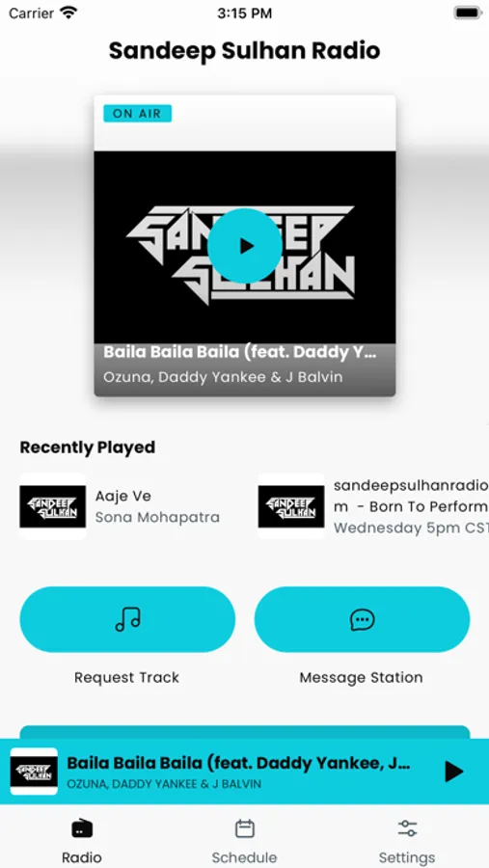Tap the Wi-Fi icon in the status bar

[x=69, y=13]
